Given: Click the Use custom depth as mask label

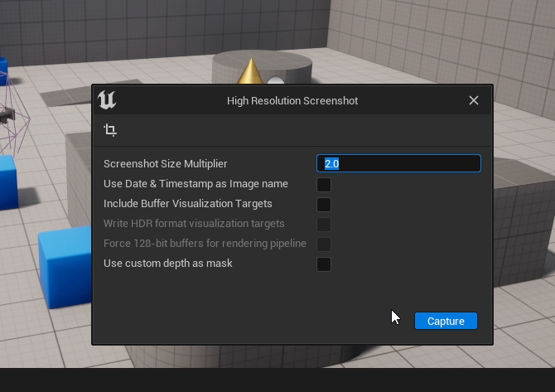Looking at the screenshot, I should 168,263.
